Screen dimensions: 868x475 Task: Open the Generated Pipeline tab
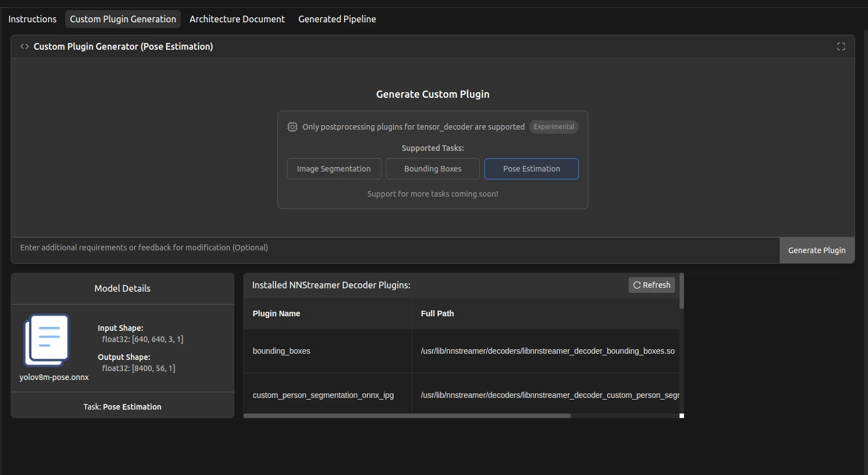tap(337, 19)
